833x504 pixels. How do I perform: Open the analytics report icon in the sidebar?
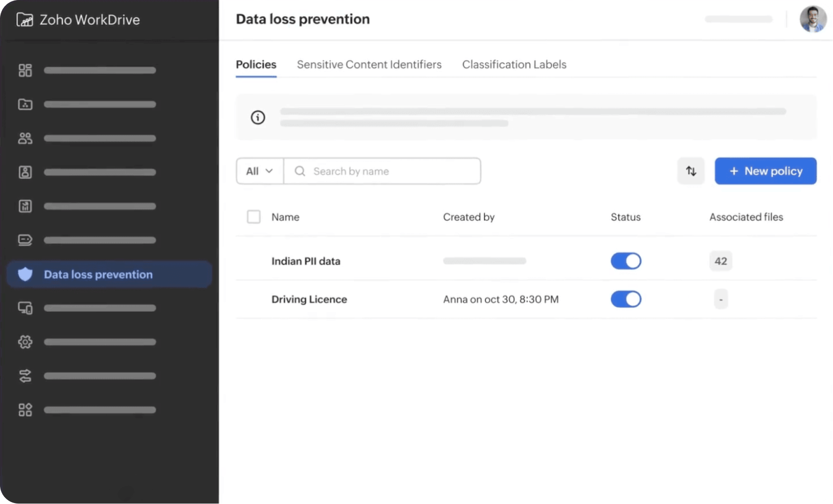tap(25, 206)
